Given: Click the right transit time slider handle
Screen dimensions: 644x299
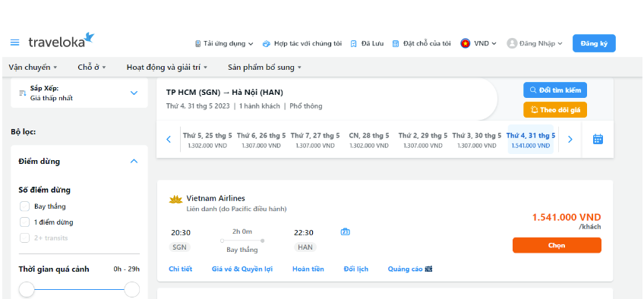Looking at the screenshot, I should pos(132,290).
